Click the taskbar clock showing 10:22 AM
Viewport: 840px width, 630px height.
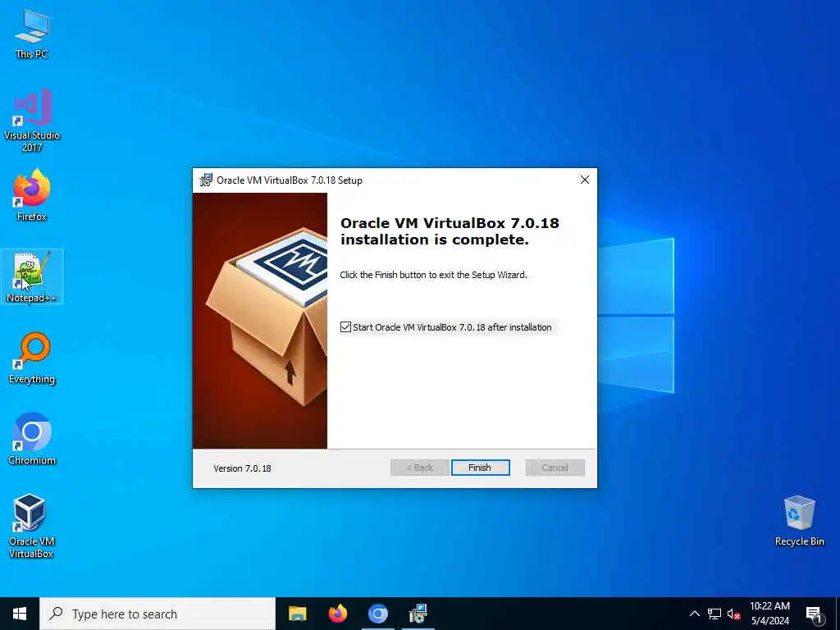point(769,614)
